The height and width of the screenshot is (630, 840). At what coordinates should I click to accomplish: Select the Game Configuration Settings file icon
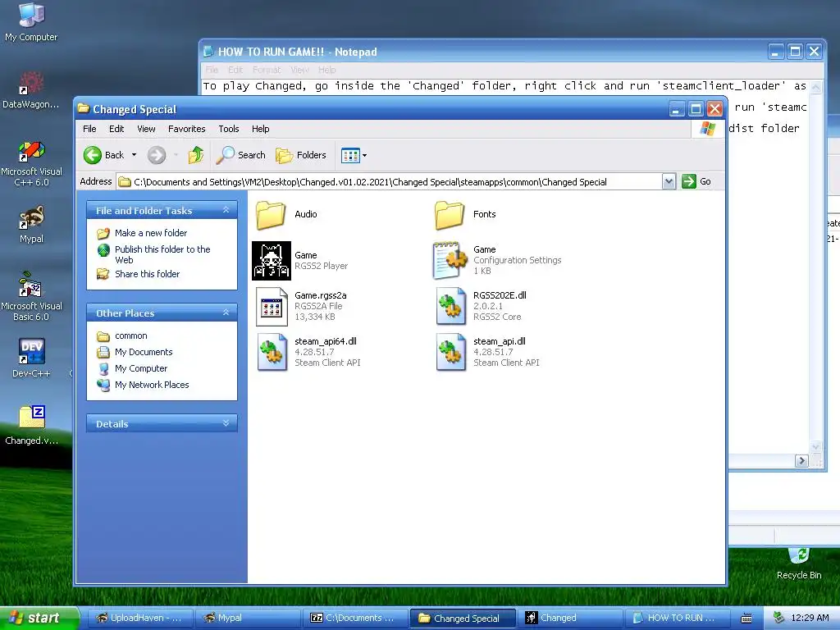click(x=450, y=260)
